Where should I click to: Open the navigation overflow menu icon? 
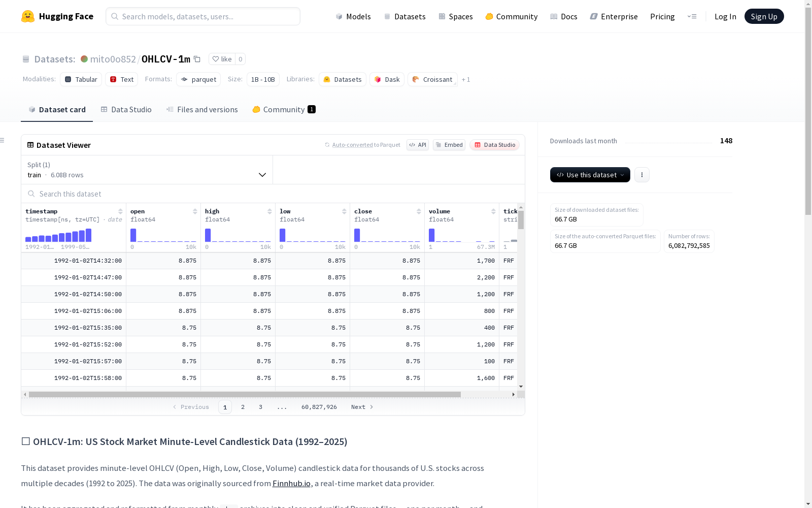(692, 16)
